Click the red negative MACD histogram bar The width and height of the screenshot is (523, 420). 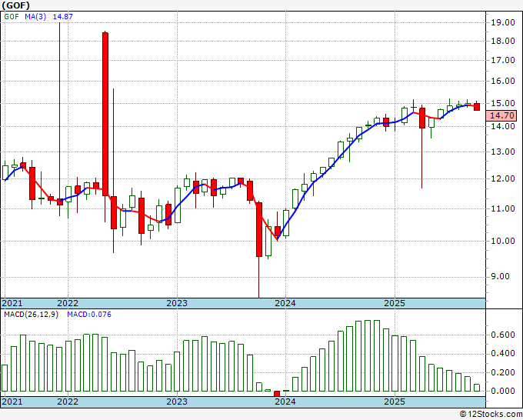(x=277, y=393)
